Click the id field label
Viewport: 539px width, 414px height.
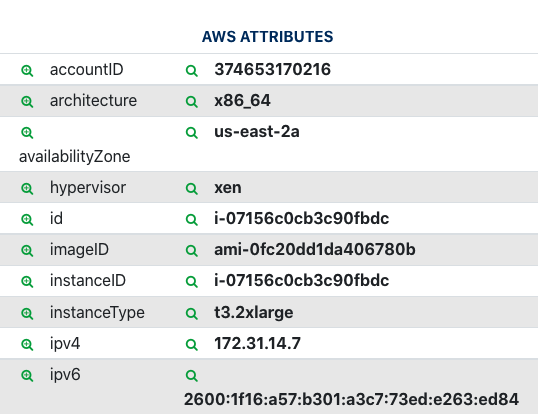click(56, 218)
